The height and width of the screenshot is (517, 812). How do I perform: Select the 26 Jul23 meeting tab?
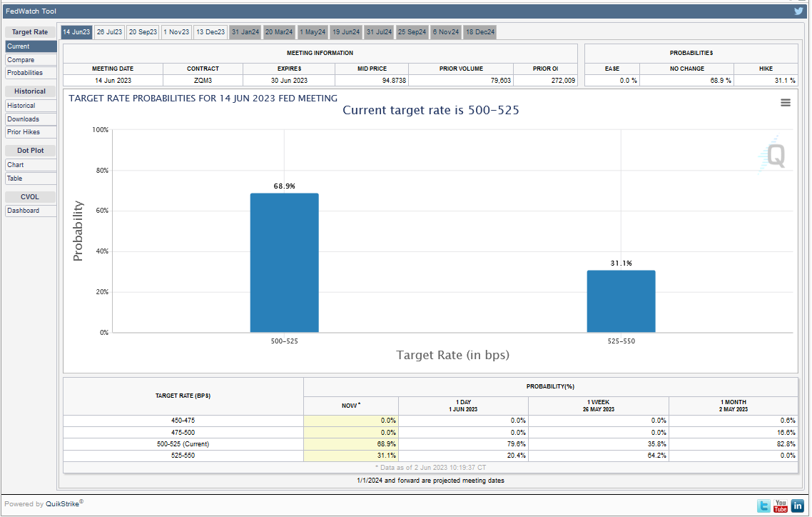110,32
